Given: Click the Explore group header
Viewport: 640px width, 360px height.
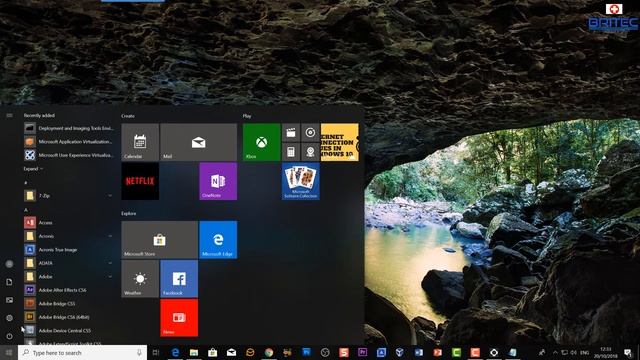Looking at the screenshot, I should [x=129, y=213].
